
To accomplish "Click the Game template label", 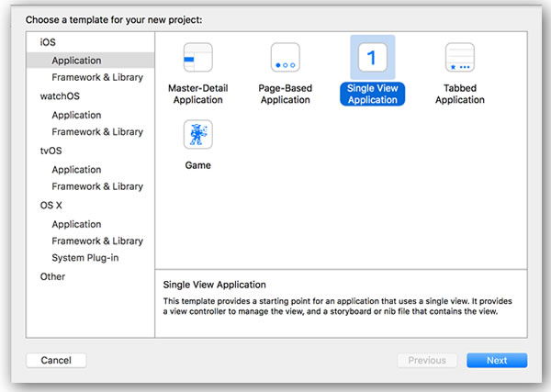I will click(x=197, y=165).
